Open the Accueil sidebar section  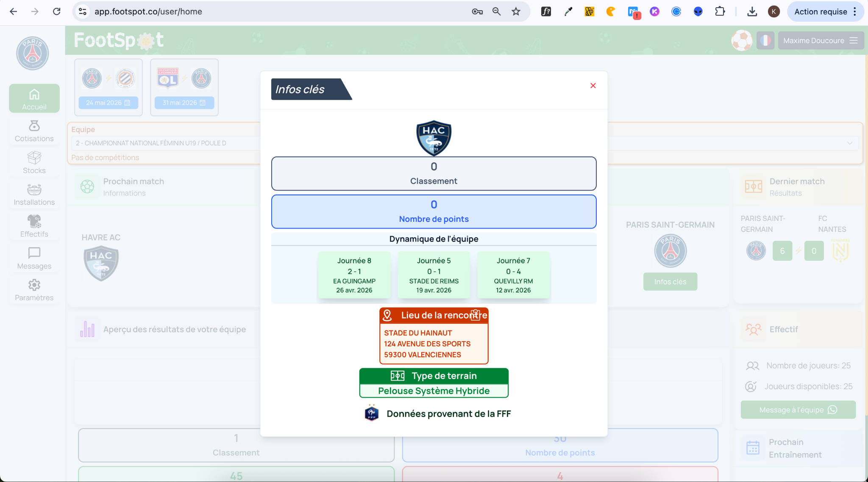[x=34, y=98]
